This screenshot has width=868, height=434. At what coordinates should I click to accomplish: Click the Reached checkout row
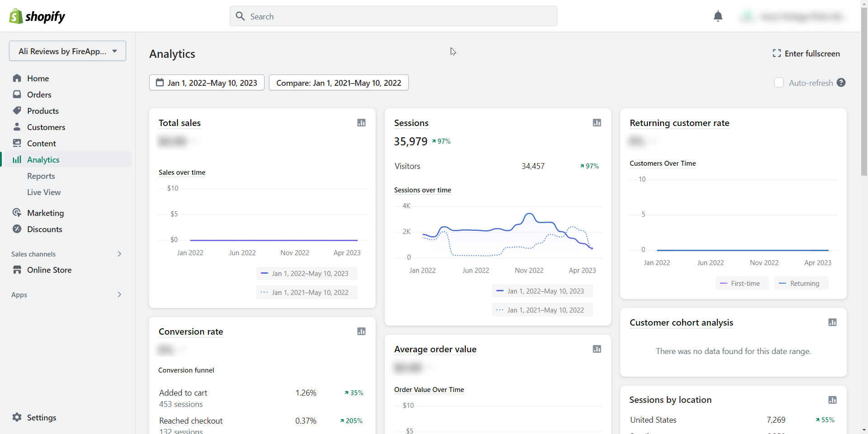(x=261, y=425)
